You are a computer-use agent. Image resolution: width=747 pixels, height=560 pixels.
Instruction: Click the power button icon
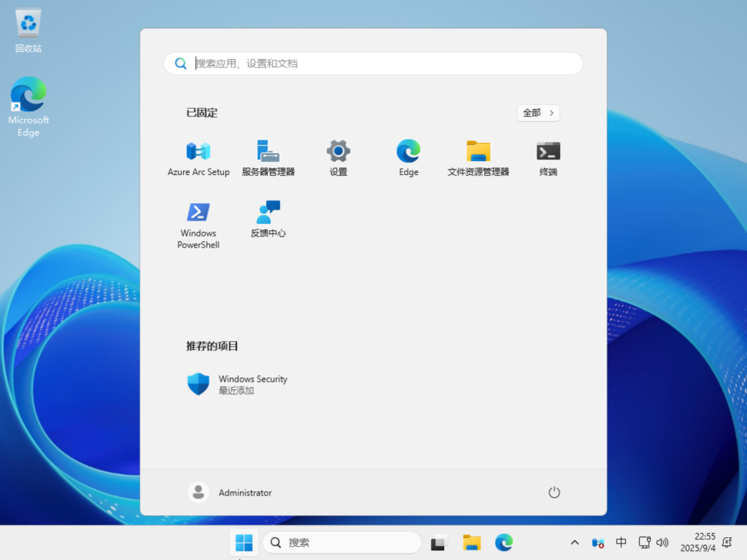554,492
